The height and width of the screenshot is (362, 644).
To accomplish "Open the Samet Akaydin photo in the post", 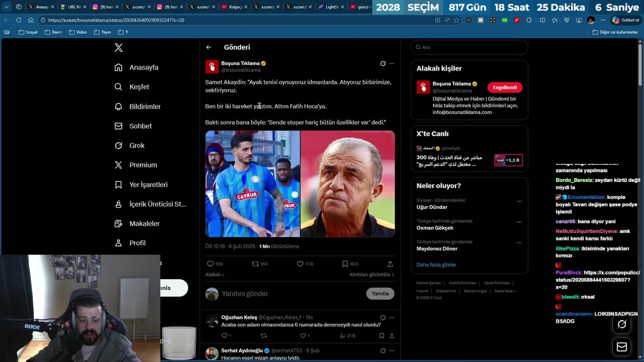I will coord(252,184).
